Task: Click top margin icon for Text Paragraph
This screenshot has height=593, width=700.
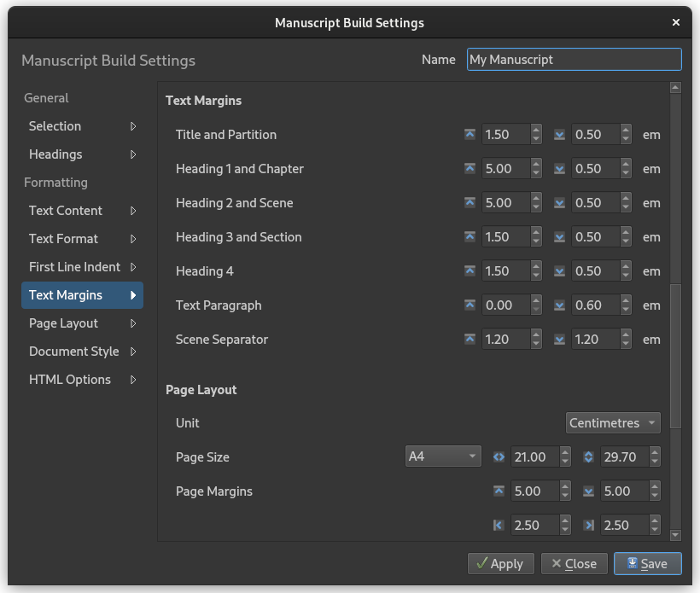Action: point(470,305)
